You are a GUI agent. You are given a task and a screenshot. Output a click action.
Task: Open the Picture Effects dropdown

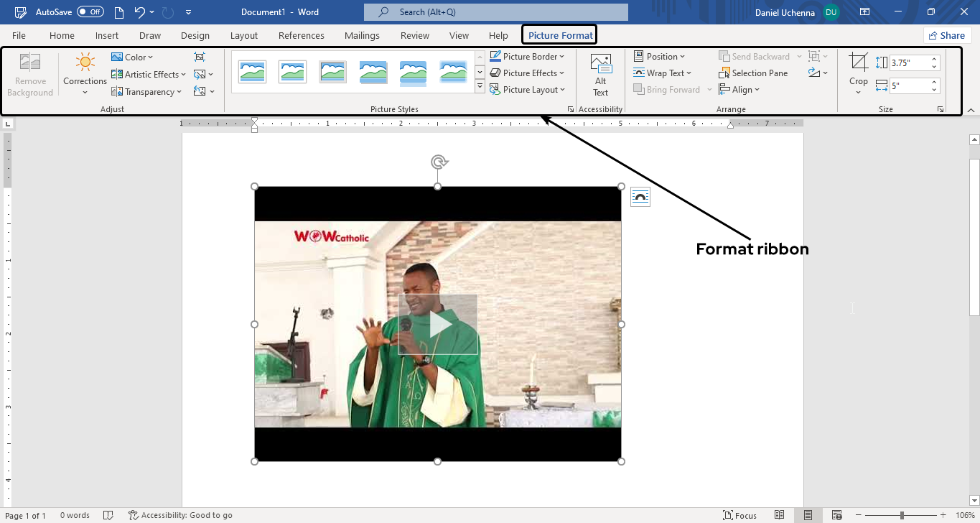coord(528,73)
